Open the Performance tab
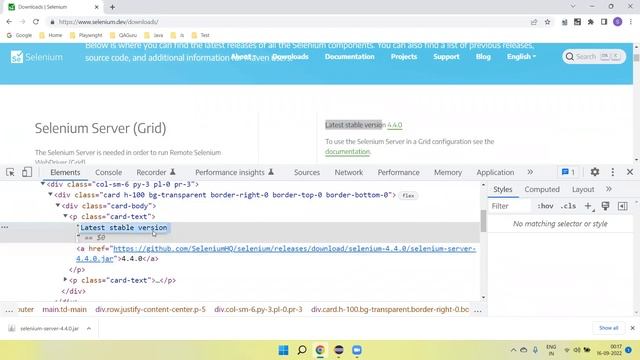 tap(398, 172)
